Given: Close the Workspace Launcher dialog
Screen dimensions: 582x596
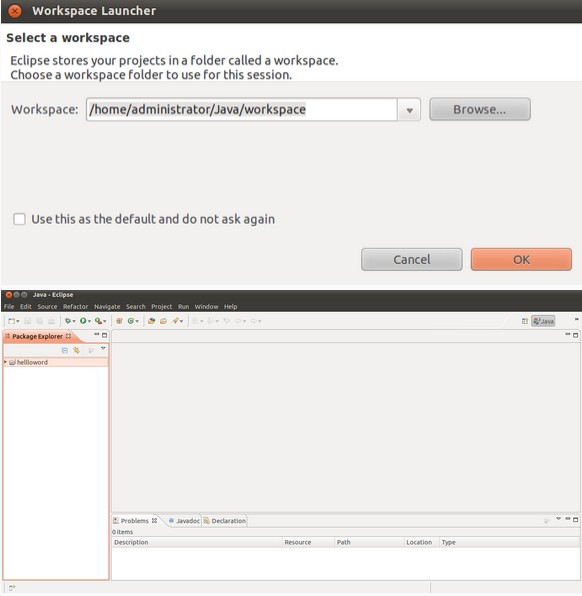Looking at the screenshot, I should pyautogui.click(x=14, y=11).
